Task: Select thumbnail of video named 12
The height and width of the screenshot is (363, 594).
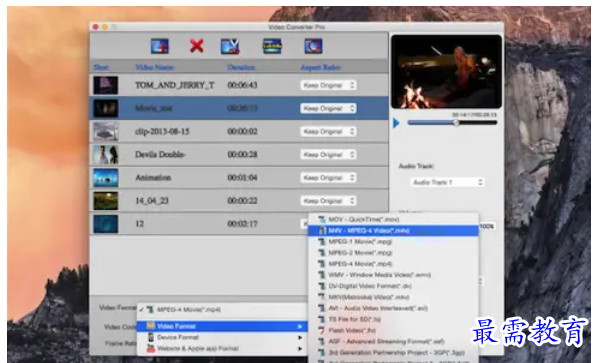Action: [x=106, y=224]
